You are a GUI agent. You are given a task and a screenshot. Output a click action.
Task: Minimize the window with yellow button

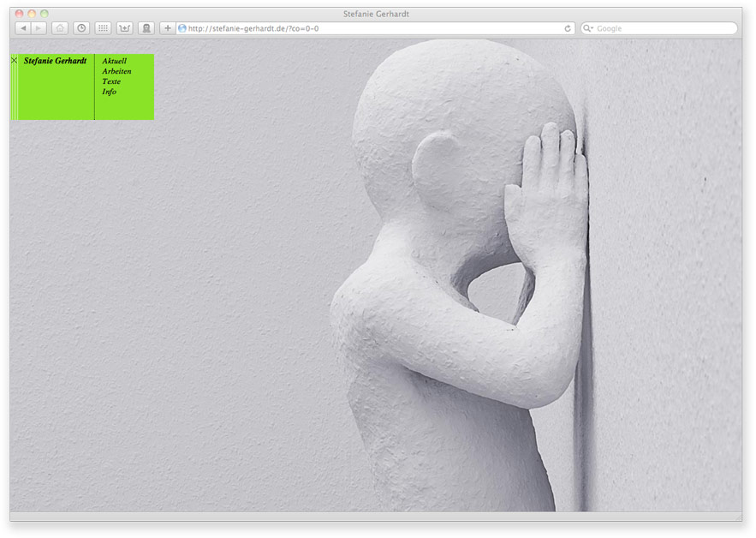point(32,14)
